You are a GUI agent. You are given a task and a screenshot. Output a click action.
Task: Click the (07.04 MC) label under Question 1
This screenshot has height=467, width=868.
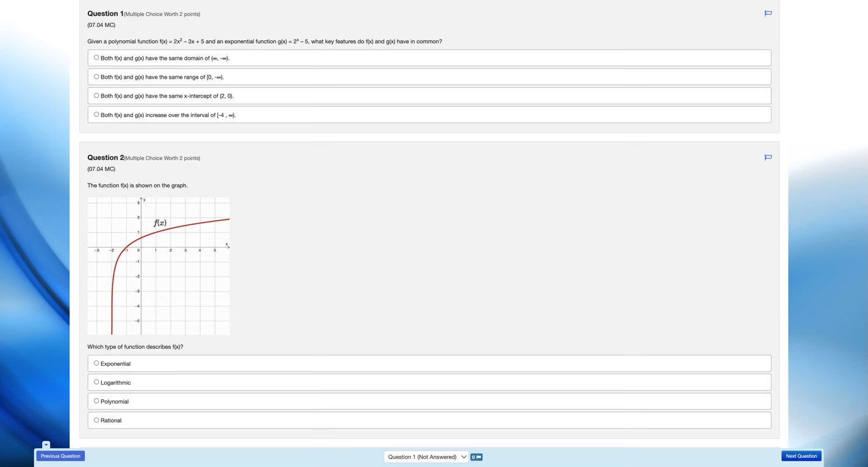[101, 25]
